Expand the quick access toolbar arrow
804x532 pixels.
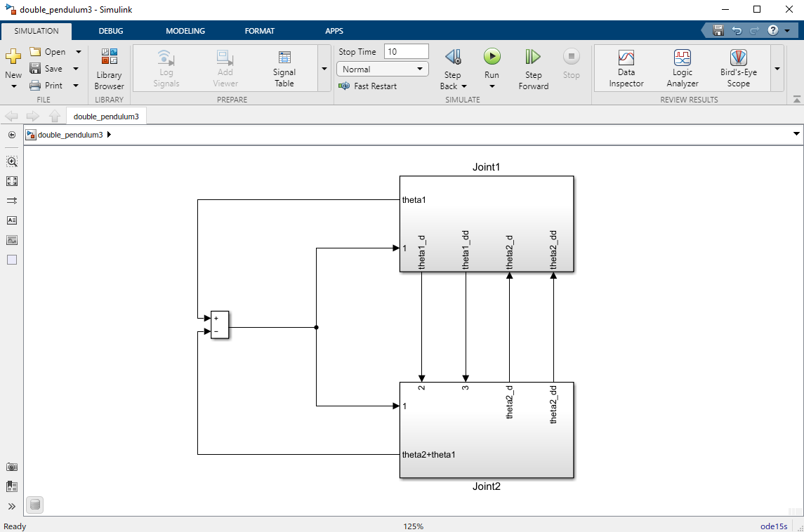788,31
